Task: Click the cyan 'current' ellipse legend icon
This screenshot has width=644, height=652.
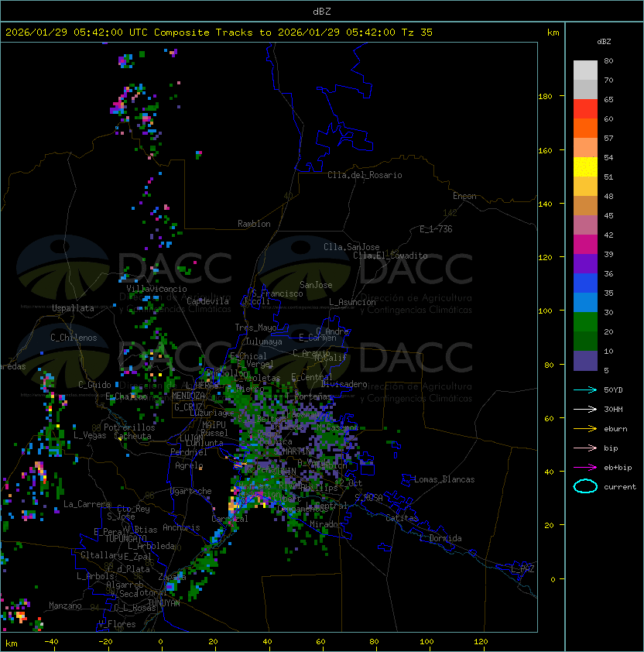Action: pos(585,486)
